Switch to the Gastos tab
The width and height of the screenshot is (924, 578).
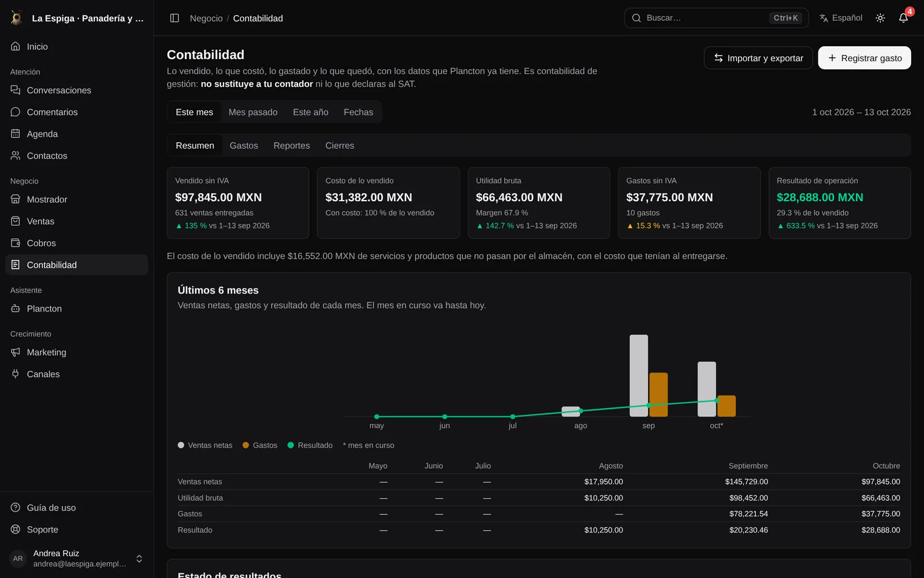point(244,146)
